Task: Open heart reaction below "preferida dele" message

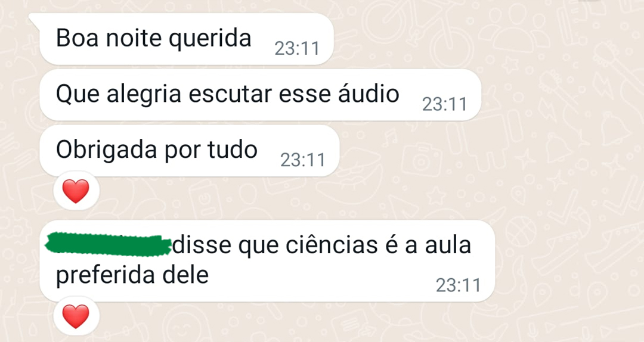Action: (76, 316)
